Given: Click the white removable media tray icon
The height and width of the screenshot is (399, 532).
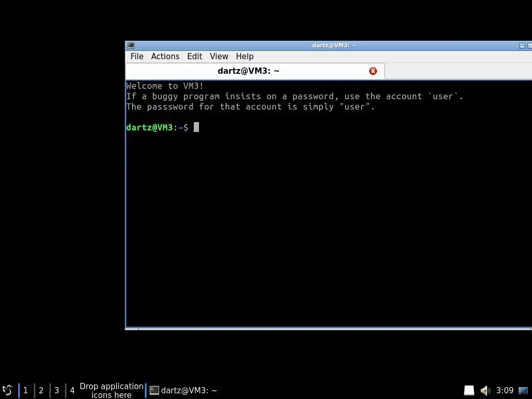Looking at the screenshot, I should click(469, 391).
